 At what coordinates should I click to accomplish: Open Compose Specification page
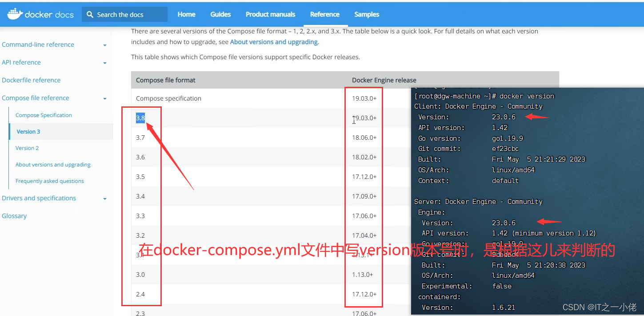pos(44,115)
